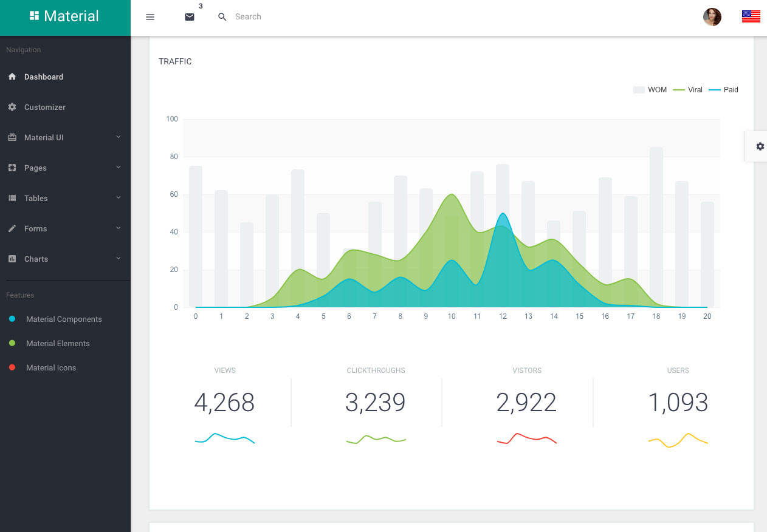This screenshot has width=767, height=532.
Task: Click the green Material Elements color dot
Action: click(x=12, y=344)
